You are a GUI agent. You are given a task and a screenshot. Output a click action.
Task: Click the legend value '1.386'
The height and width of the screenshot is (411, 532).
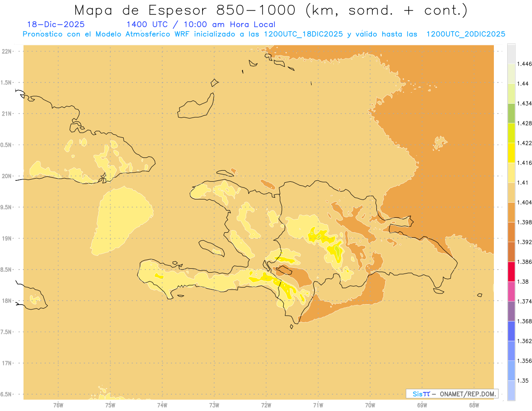524,262
